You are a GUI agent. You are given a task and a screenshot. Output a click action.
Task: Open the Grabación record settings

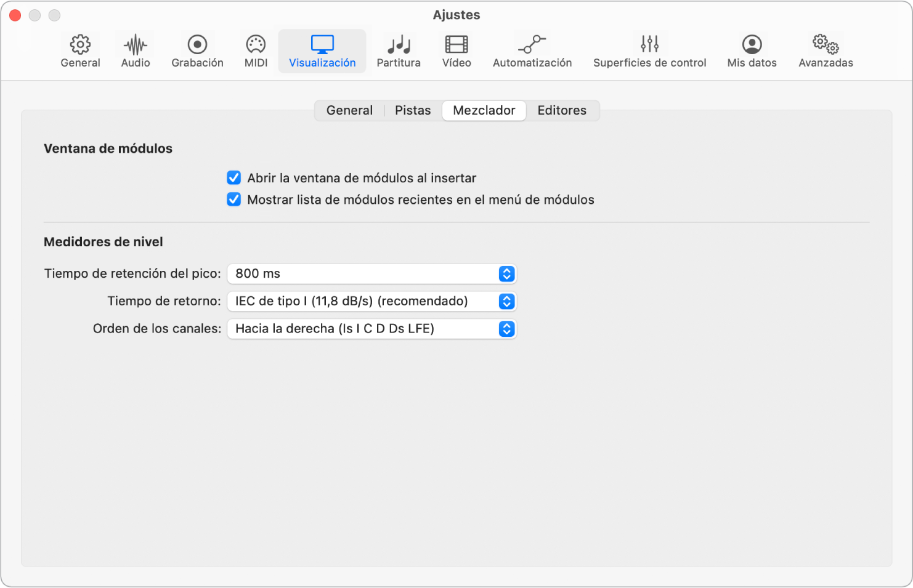coord(197,51)
